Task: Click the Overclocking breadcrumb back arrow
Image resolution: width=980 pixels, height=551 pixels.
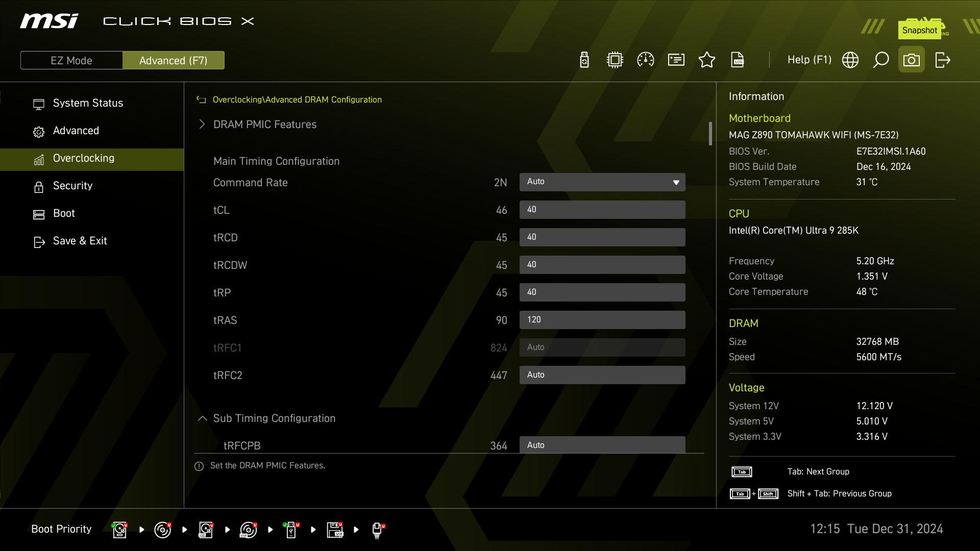Action: coord(201,100)
